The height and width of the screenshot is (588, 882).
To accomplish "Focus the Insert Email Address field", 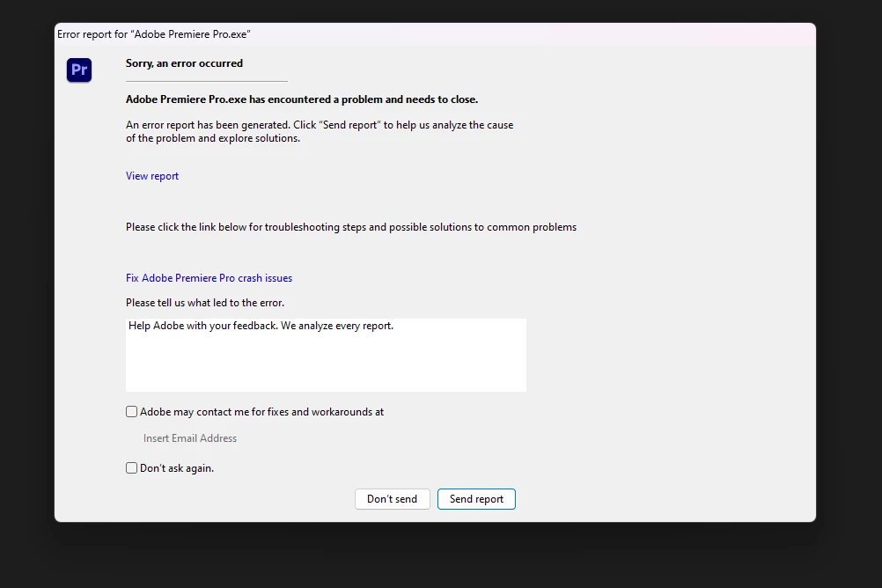I will pos(190,438).
